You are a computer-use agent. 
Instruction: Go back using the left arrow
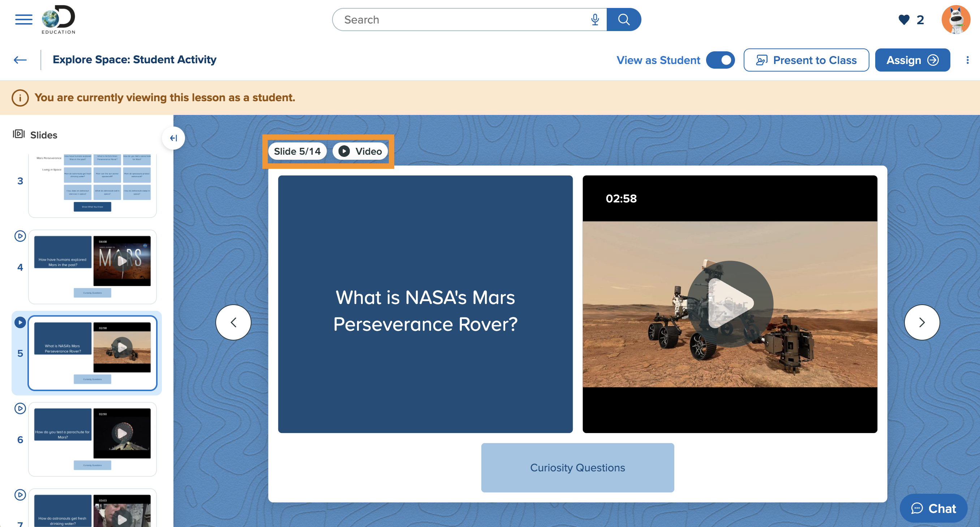20,60
